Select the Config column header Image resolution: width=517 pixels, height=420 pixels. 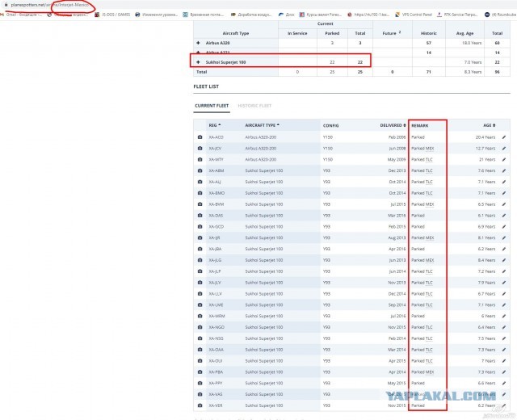coord(330,126)
